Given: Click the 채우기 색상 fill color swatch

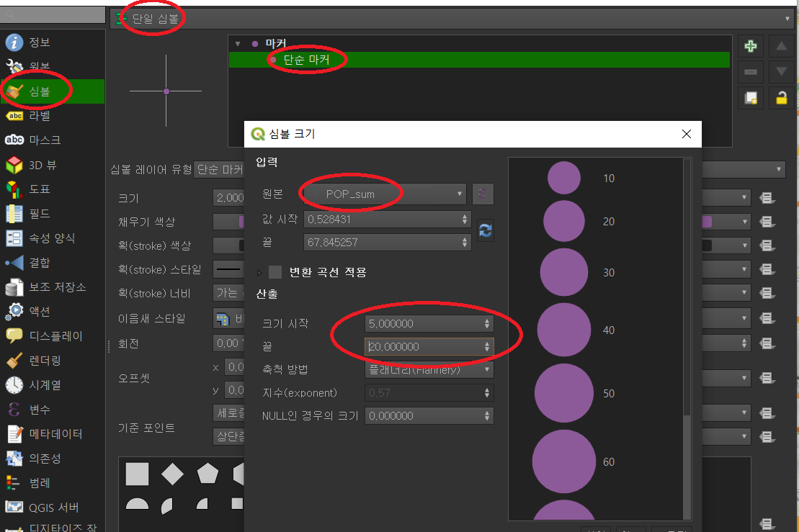Looking at the screenshot, I should (228, 222).
